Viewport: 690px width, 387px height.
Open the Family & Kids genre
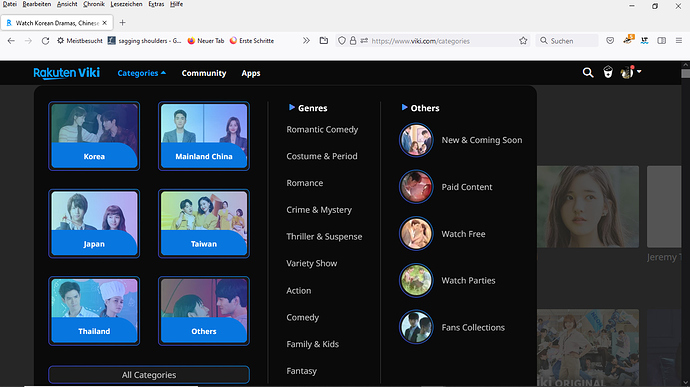click(x=312, y=344)
